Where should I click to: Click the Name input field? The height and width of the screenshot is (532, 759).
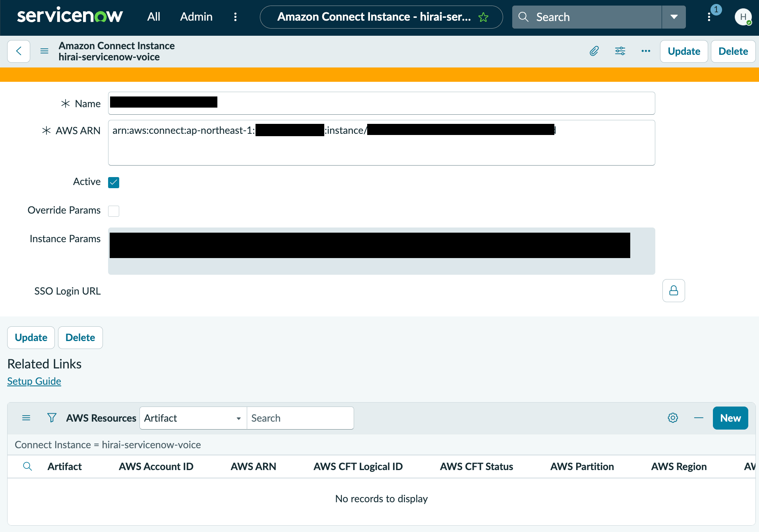(x=381, y=103)
